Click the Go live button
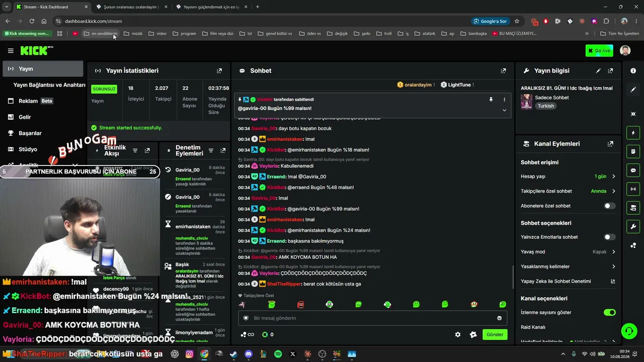644x362 pixels. [599, 51]
